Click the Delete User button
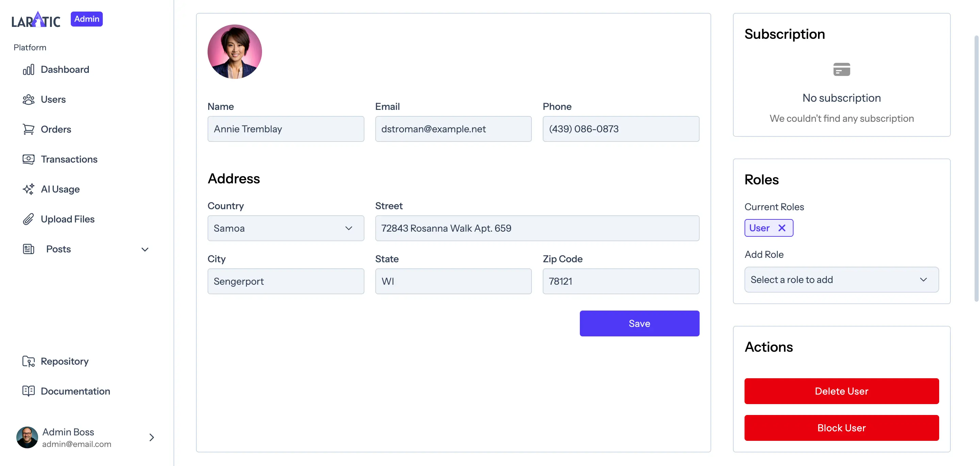This screenshot has height=466, width=980. point(842,391)
